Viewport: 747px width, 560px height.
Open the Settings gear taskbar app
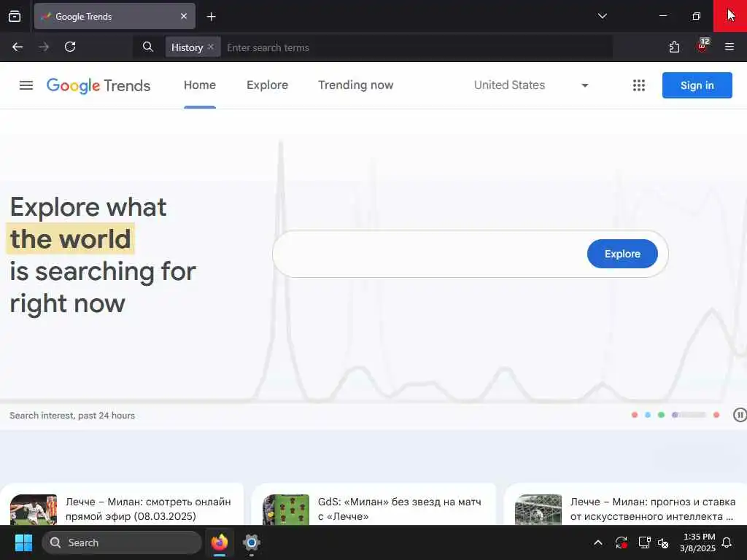coord(252,542)
